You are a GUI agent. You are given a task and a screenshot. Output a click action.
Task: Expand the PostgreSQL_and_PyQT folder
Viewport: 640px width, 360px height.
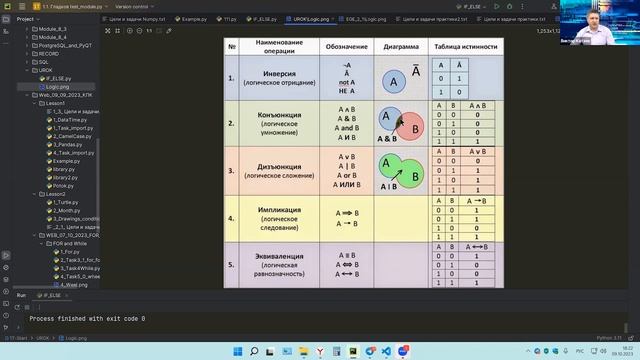click(27, 45)
